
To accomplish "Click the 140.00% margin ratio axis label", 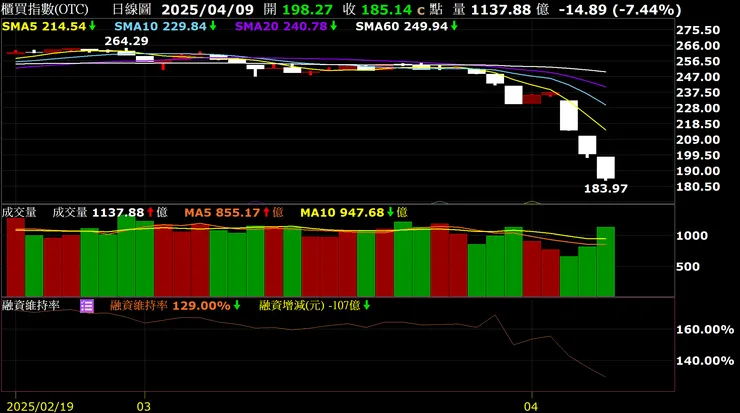I will click(705, 361).
